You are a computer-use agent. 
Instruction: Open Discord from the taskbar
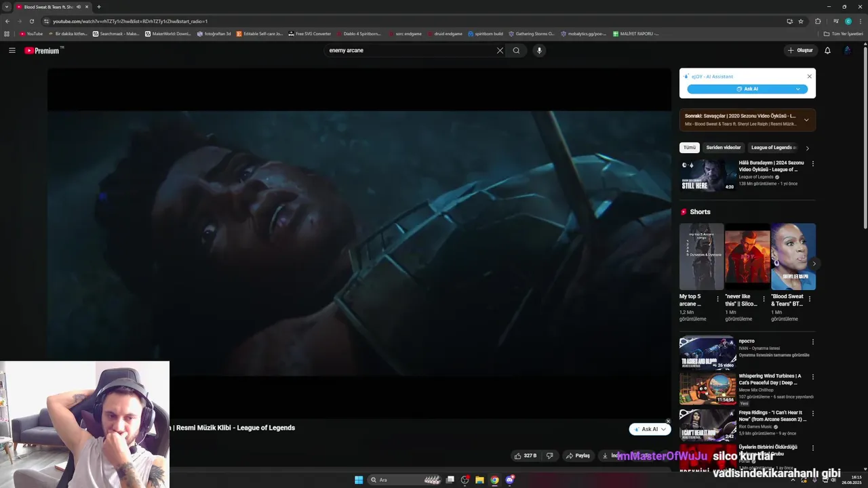click(x=509, y=480)
